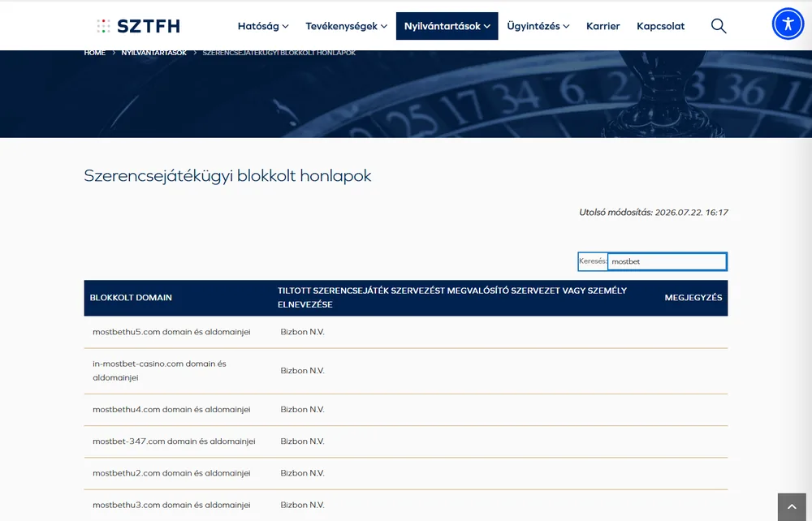Click the page title Szerencsejátékügyi blokkolt honlapok
The height and width of the screenshot is (521, 812).
coord(227,176)
